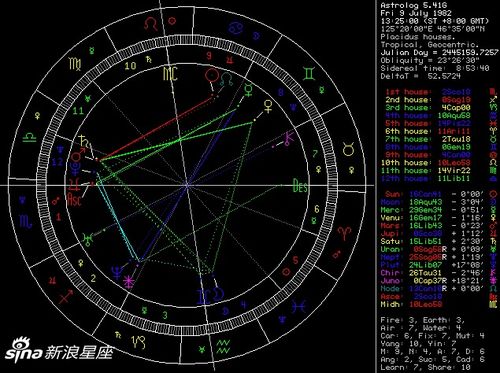This screenshot has width=500, height=373.
Task: Select the yellow Venus planet symbol in chart
Action: [268, 106]
